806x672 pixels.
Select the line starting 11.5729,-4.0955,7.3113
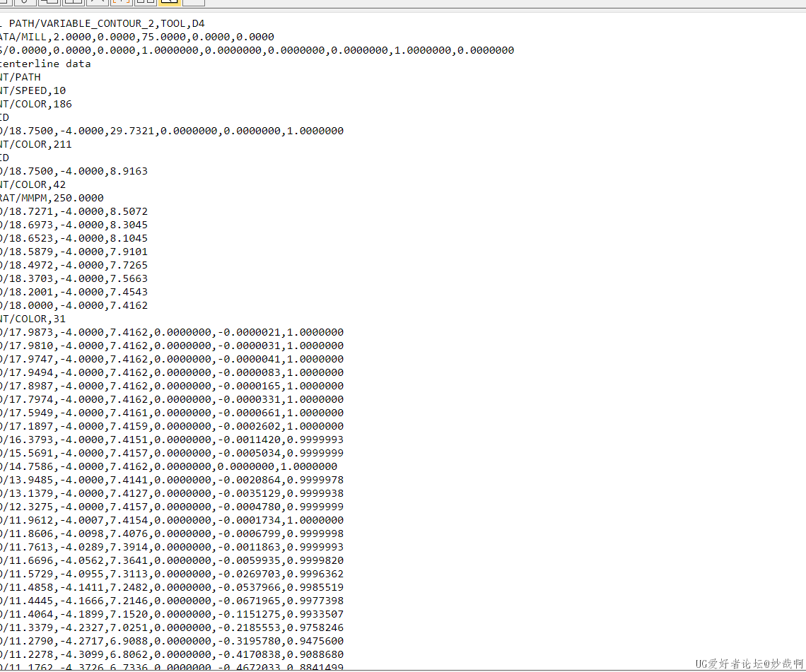pyautogui.click(x=172, y=574)
